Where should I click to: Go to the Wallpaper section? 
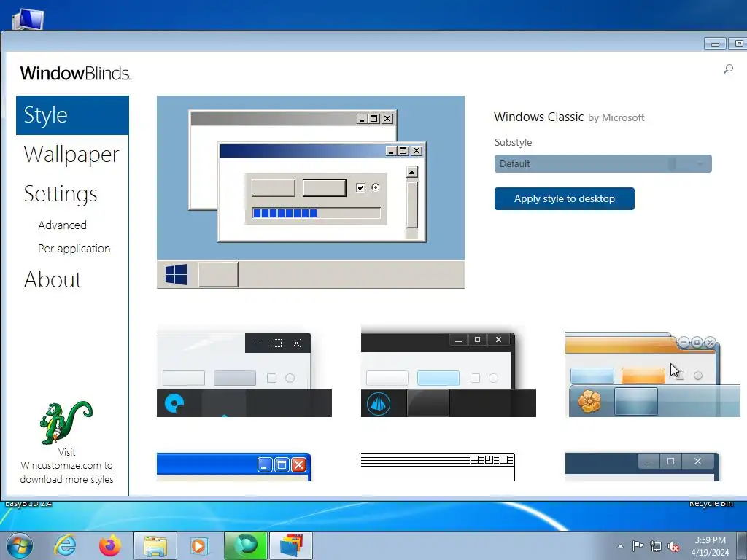71,155
